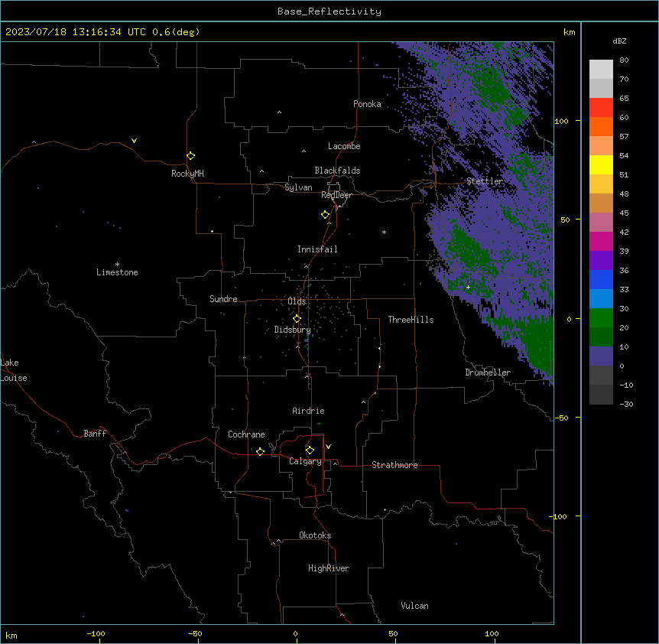The width and height of the screenshot is (659, 644).
Task: Select the Lacombe town label
Action: pyautogui.click(x=344, y=146)
